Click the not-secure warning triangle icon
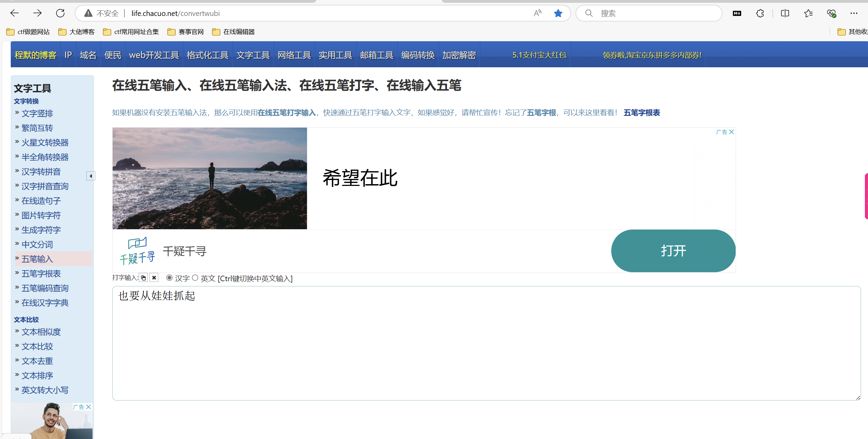The image size is (868, 439). (88, 13)
